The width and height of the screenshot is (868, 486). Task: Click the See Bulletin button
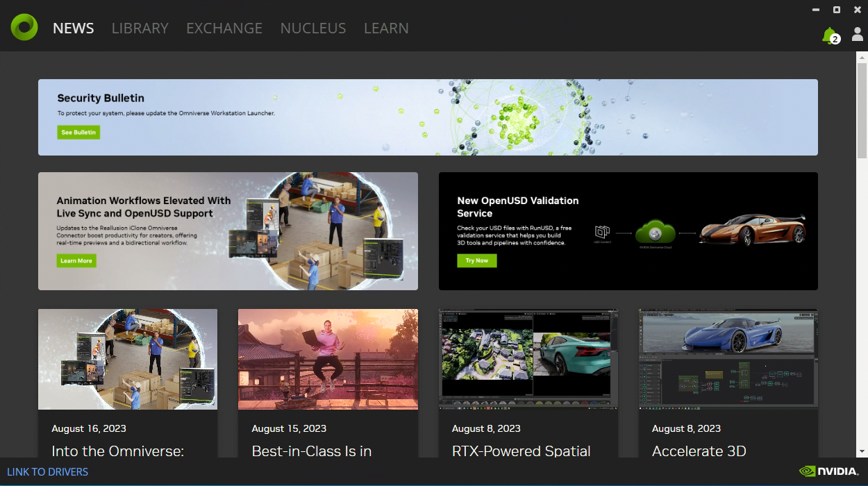(x=78, y=132)
